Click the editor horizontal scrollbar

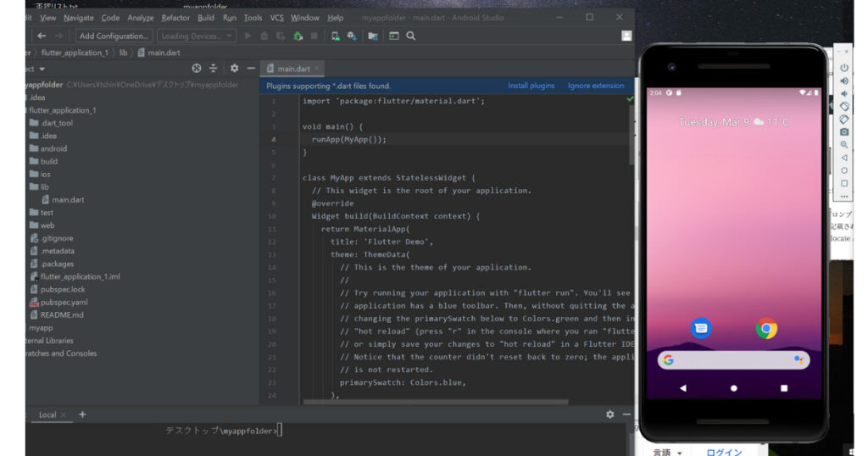[436, 402]
